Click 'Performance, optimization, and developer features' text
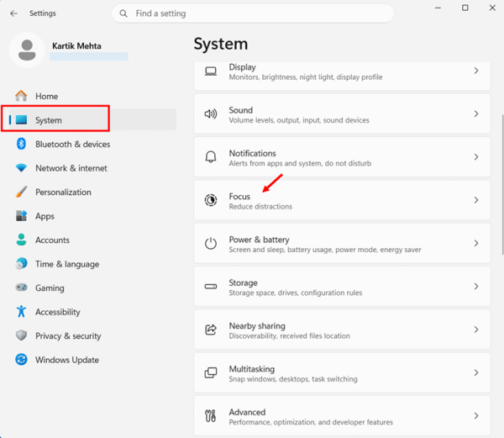The width and height of the screenshot is (504, 438). (x=311, y=422)
